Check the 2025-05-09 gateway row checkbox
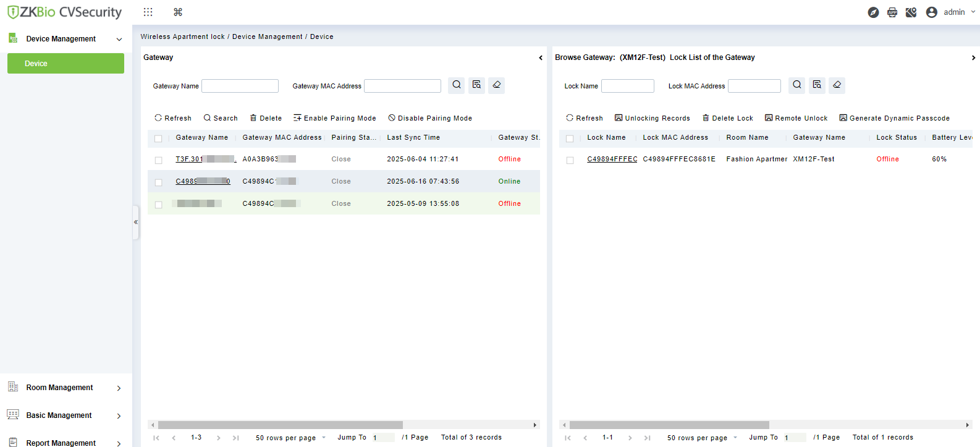 pos(158,205)
